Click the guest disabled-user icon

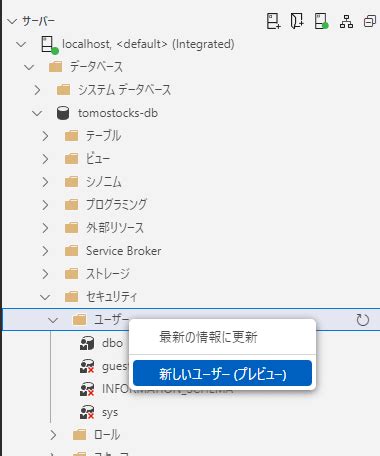pyautogui.click(x=87, y=366)
